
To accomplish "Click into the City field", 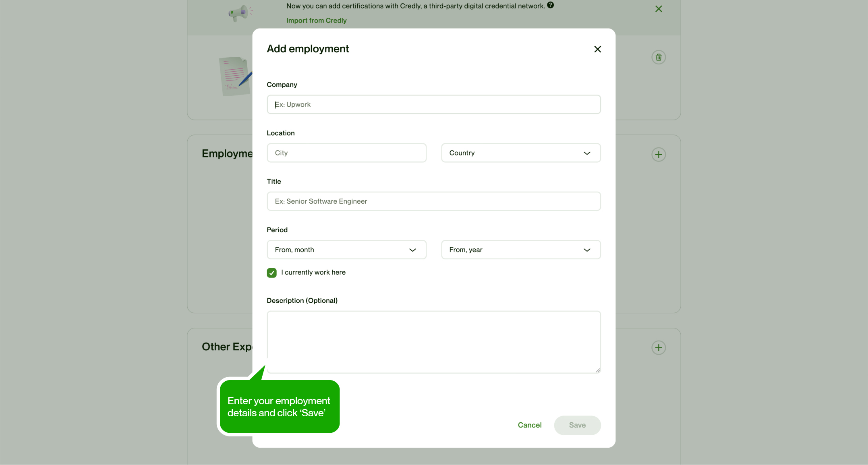I will (x=346, y=153).
